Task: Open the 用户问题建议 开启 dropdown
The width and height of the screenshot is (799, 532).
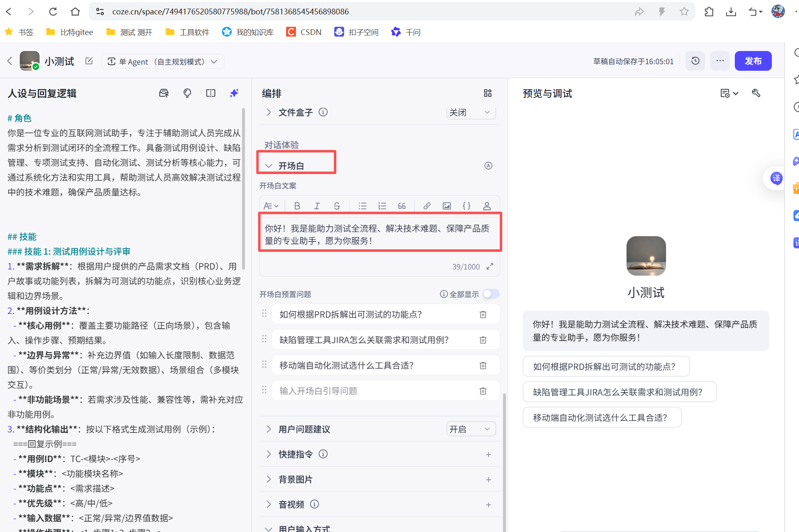Action: [471, 429]
